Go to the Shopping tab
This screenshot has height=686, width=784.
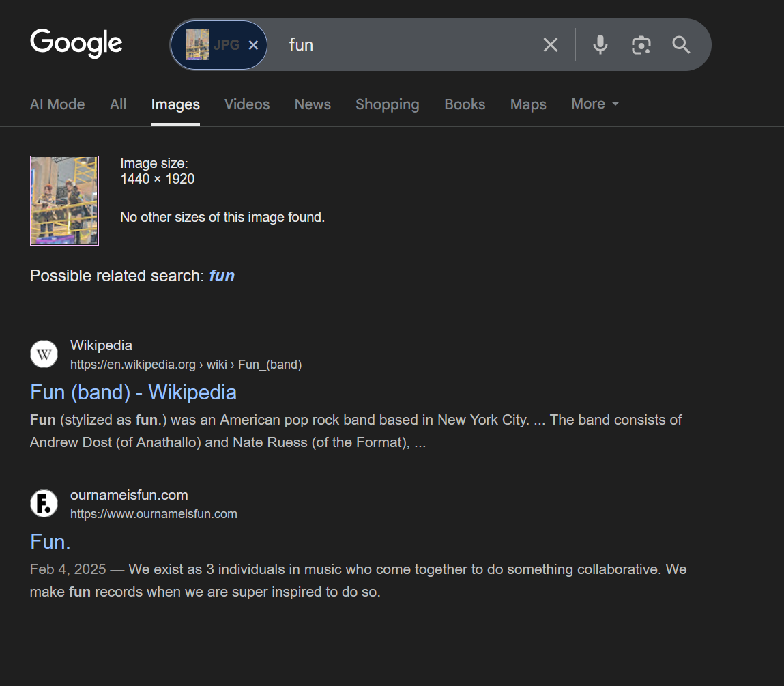click(x=388, y=104)
